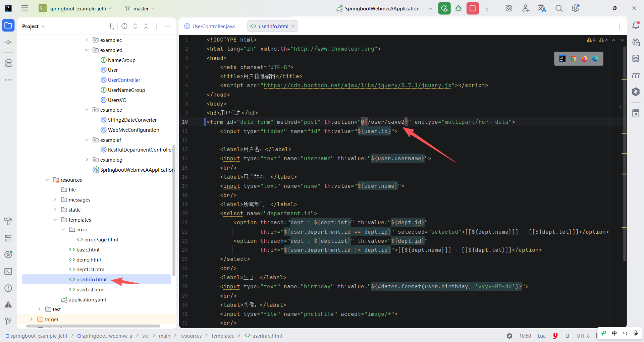The height and width of the screenshot is (342, 644).
Task: Click the translate icon in toolbar
Action: pyautogui.click(x=542, y=8)
